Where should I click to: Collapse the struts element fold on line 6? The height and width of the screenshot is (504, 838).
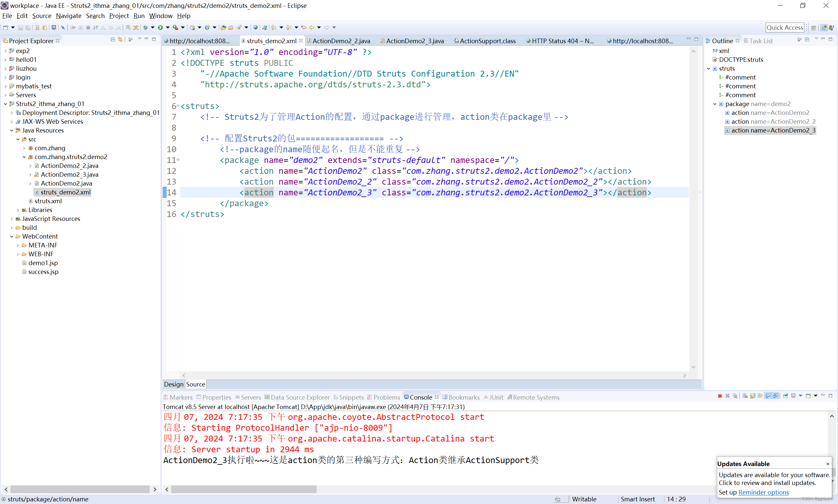178,106
